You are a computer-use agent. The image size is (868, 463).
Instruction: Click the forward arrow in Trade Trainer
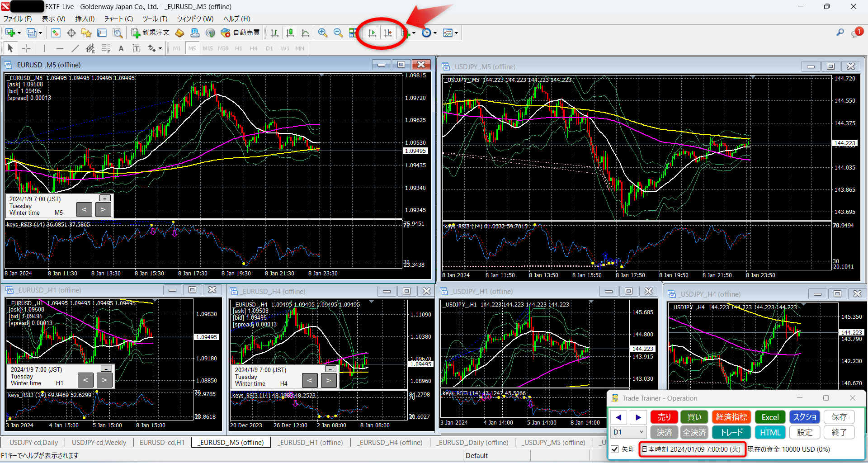638,416
